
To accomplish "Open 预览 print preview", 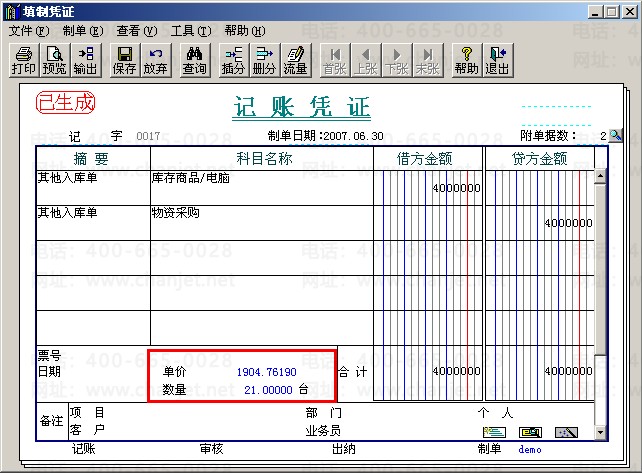I will click(54, 60).
